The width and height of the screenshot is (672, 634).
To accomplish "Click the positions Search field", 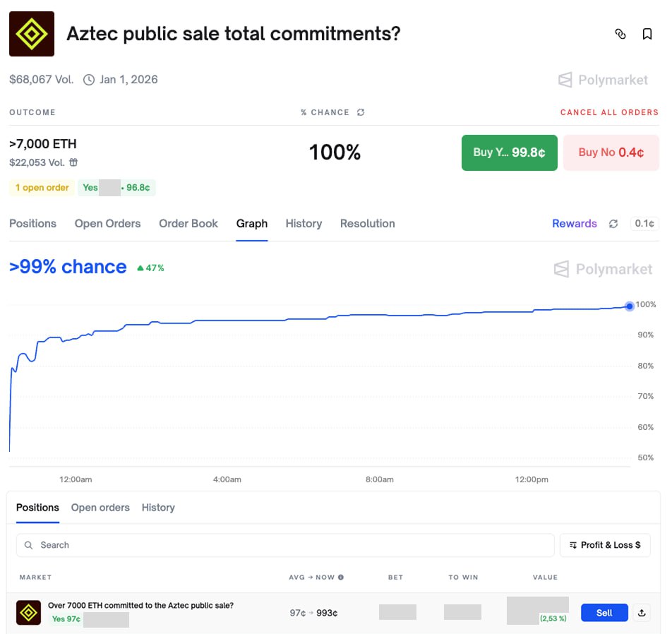I will [285, 545].
